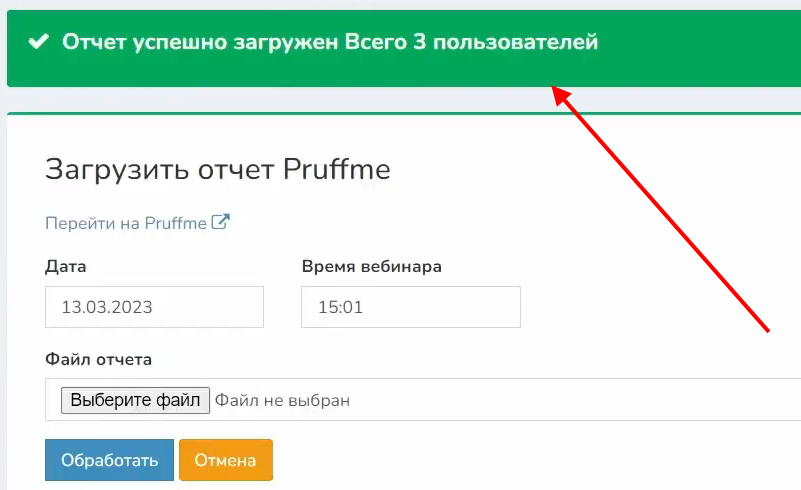Click the red arrow's head below the banner
This screenshot has height=490, width=801.
click(562, 95)
